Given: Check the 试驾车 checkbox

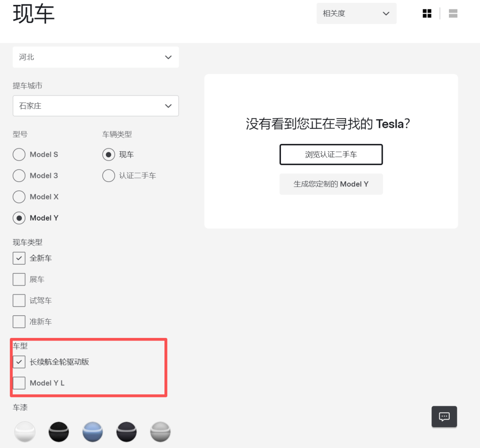Looking at the screenshot, I should coord(19,300).
